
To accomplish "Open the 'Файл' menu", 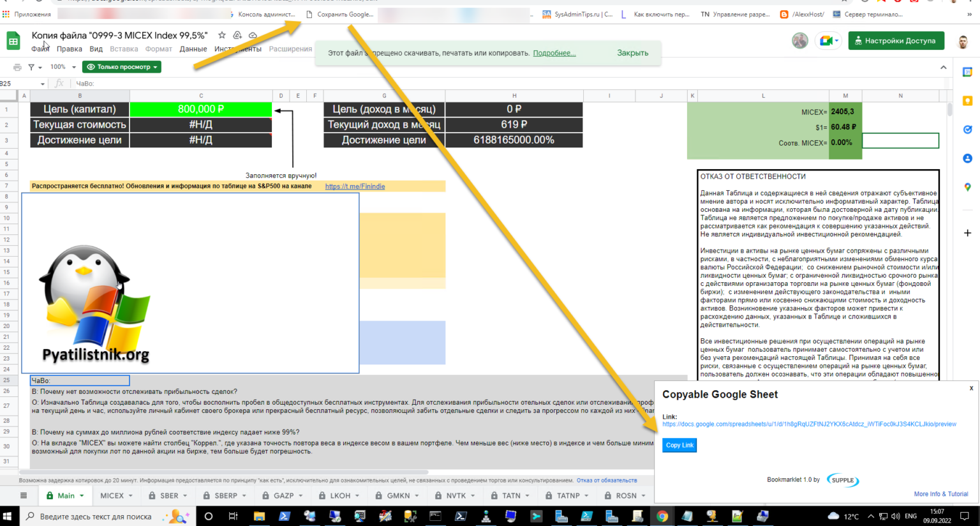I will click(40, 49).
